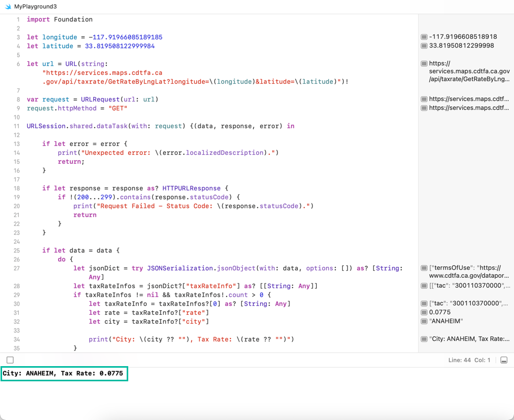Show quick look for termsOfUse jsonDict result
514x420 pixels.
[x=424, y=268]
